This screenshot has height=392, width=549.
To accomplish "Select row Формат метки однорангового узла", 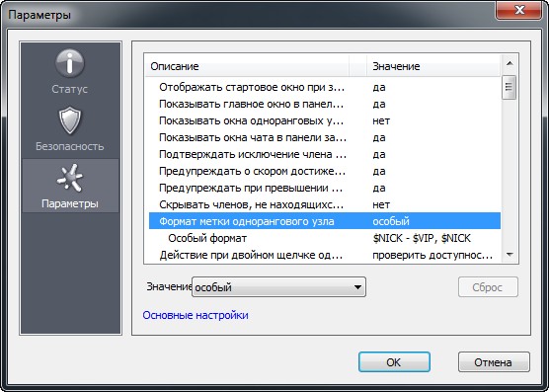I will [x=325, y=221].
